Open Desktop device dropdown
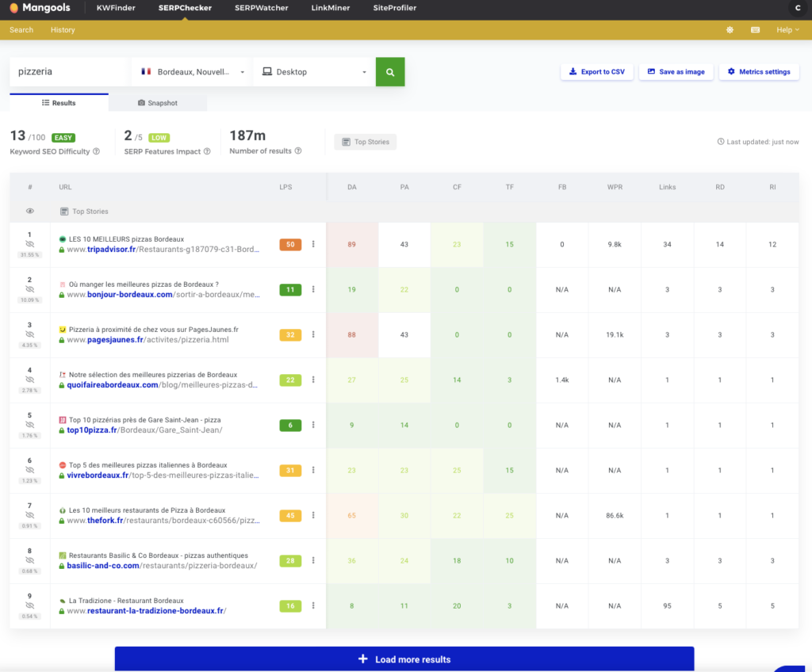This screenshot has height=672, width=812. 314,72
